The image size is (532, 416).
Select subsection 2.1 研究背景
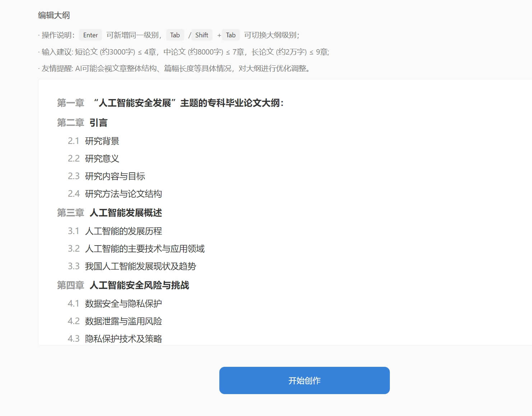[102, 141]
